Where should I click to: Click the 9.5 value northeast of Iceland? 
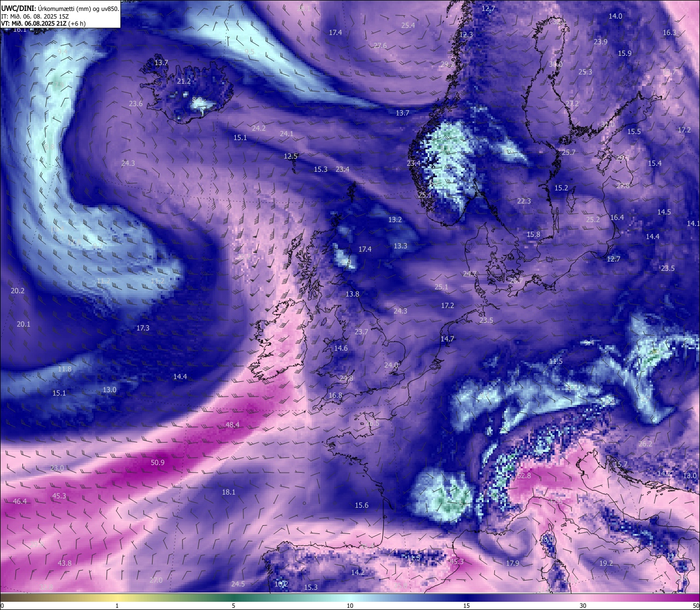(x=249, y=51)
